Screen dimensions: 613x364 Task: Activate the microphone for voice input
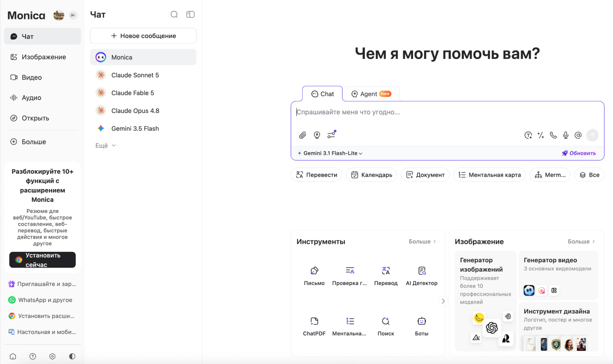point(566,135)
